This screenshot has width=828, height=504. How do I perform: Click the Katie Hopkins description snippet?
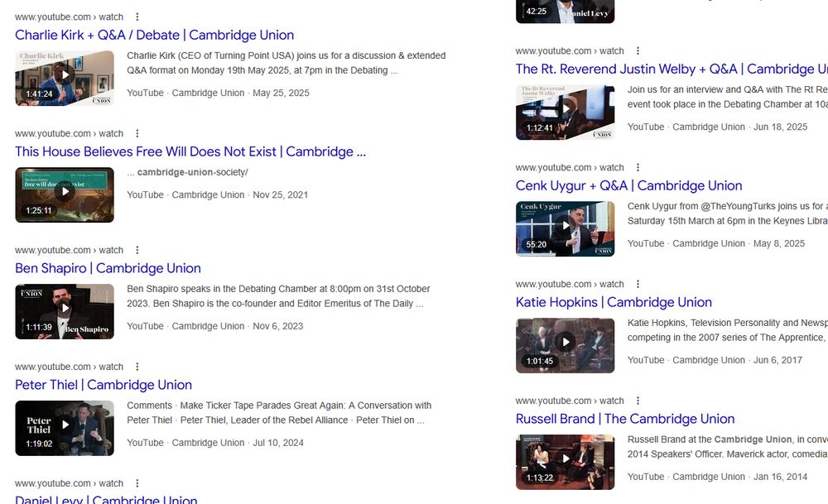pos(728,330)
